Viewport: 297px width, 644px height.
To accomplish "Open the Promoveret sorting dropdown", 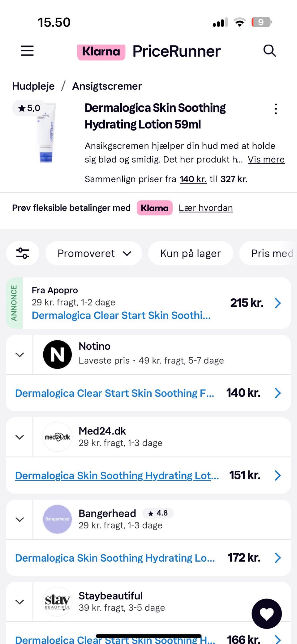I will (x=94, y=253).
